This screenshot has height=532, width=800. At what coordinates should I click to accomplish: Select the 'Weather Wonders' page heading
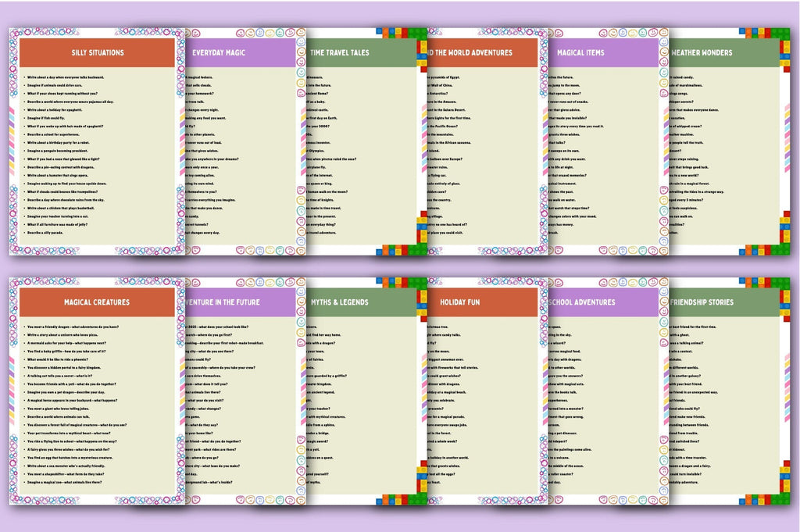(702, 52)
